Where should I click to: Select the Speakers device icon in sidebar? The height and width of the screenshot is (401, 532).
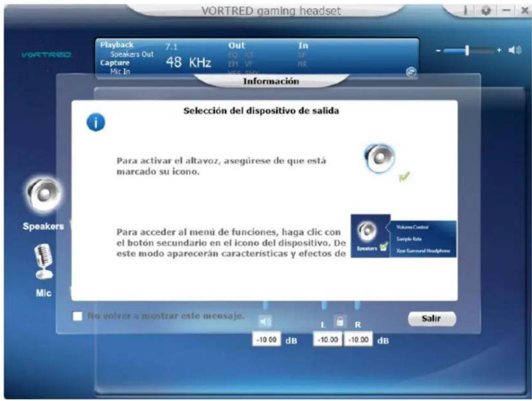coord(44,195)
